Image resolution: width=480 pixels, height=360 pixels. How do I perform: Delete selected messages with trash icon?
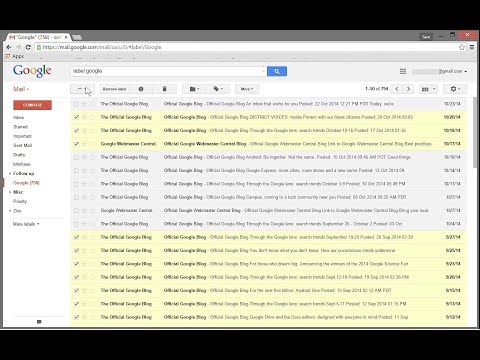(x=164, y=89)
